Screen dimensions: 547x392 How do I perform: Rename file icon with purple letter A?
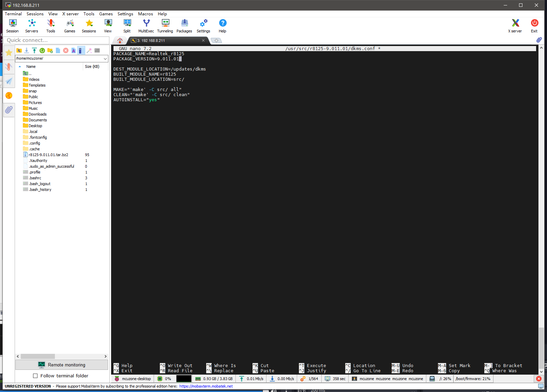[74, 50]
